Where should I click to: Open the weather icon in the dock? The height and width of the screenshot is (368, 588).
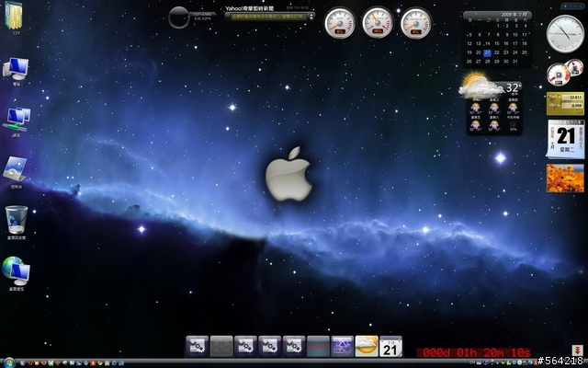[367, 346]
